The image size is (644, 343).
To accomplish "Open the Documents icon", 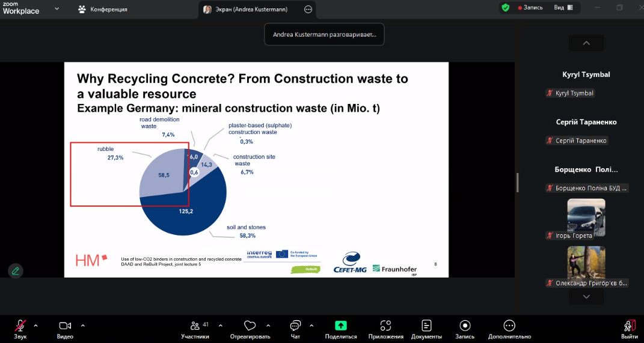I will 426,326.
